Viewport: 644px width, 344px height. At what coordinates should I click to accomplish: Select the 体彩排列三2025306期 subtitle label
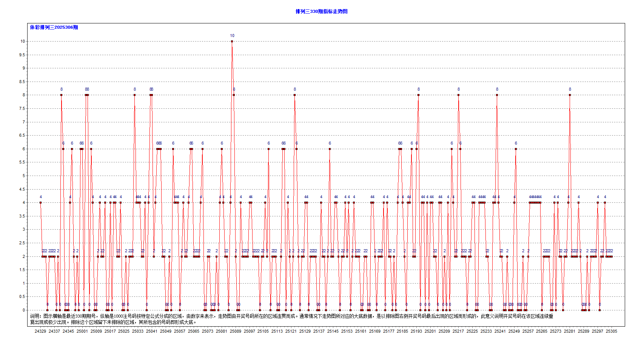(x=54, y=27)
